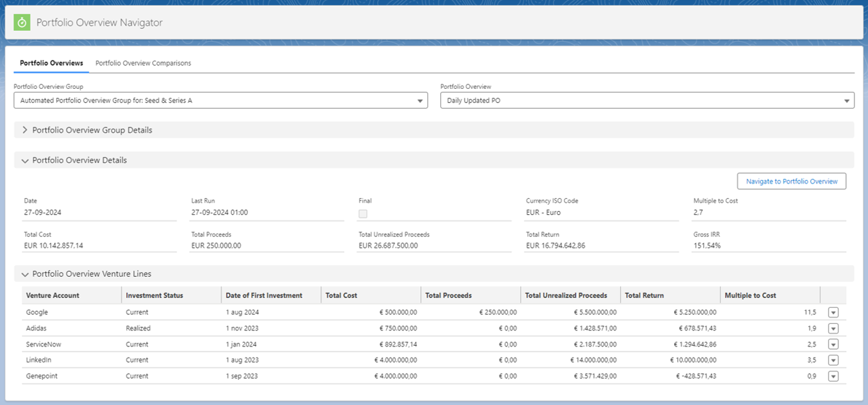Toggle the Final checkbox
This screenshot has height=405, width=868.
point(363,213)
